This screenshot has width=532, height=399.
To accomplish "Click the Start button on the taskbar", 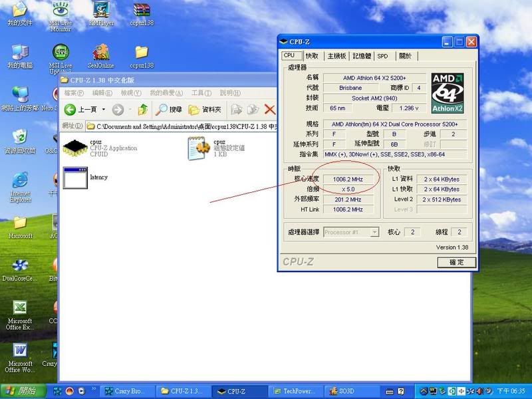I will 22,391.
